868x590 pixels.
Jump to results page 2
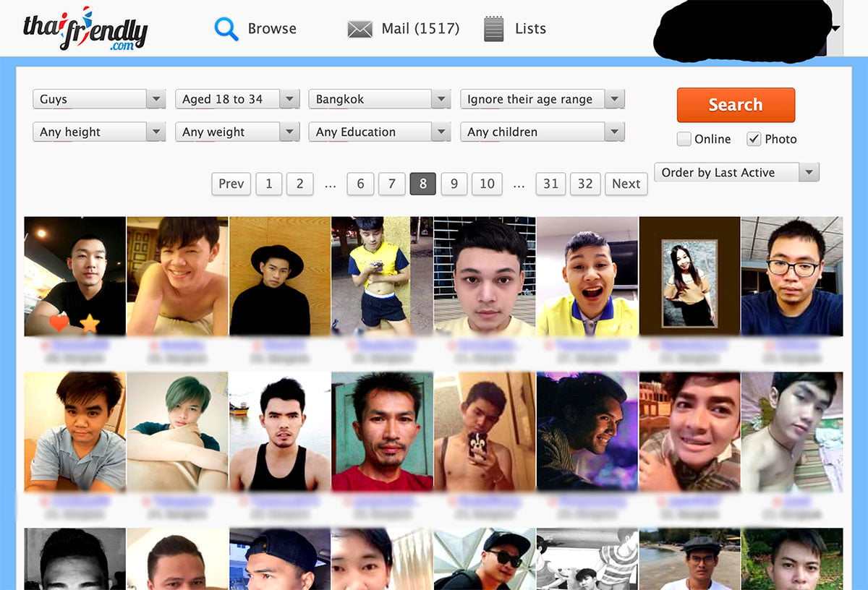(x=300, y=184)
